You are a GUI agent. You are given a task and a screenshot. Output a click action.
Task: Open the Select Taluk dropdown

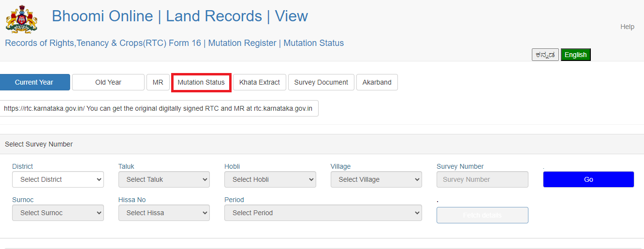(164, 179)
